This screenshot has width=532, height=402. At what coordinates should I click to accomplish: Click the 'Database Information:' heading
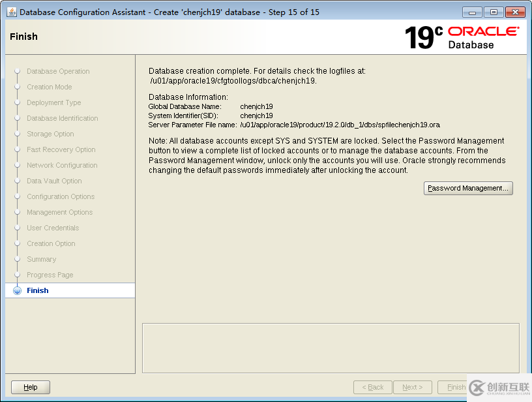click(188, 97)
